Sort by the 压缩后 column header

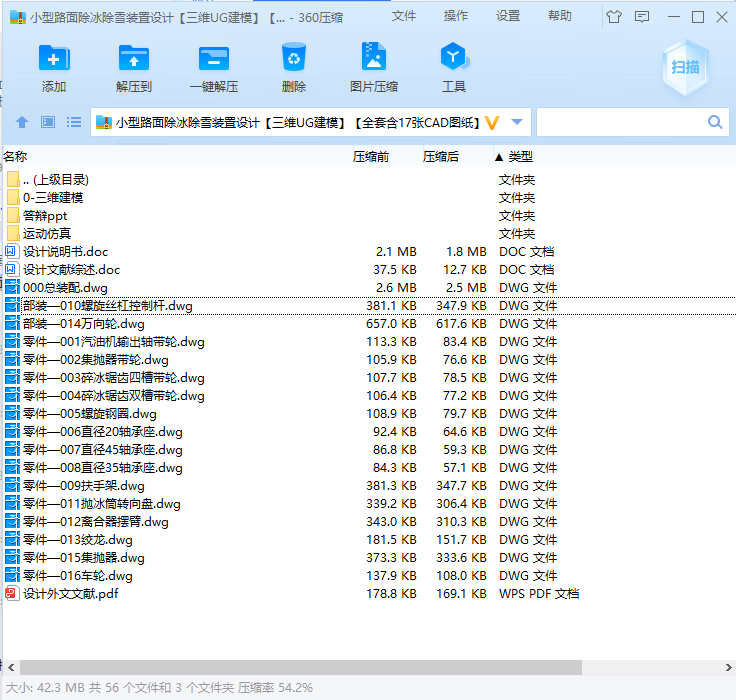(x=440, y=156)
